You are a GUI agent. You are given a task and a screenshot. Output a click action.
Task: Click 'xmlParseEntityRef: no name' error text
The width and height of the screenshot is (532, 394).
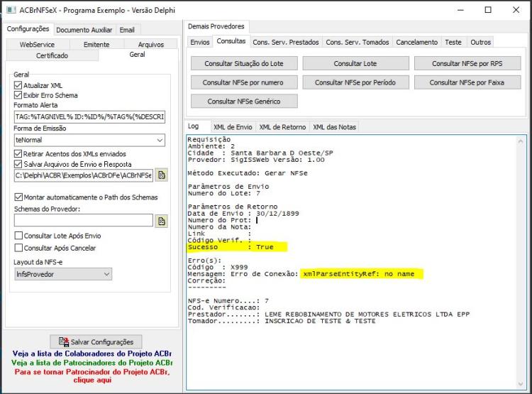pos(359,274)
